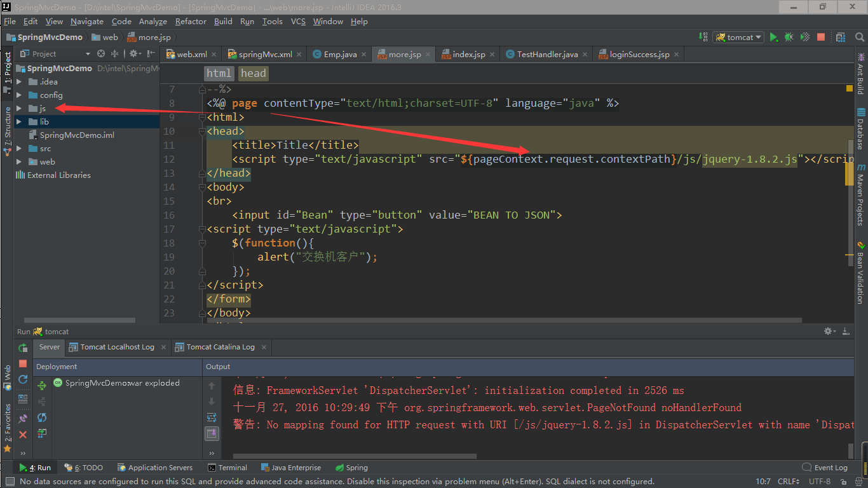Click html breadcrumb in editor
The width and height of the screenshot is (868, 488).
[x=219, y=73]
